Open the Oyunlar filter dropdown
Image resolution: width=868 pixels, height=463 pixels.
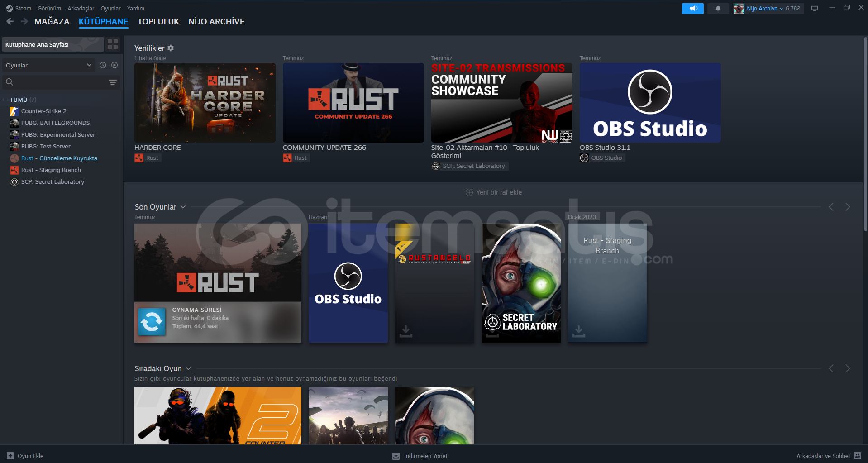[x=49, y=65]
